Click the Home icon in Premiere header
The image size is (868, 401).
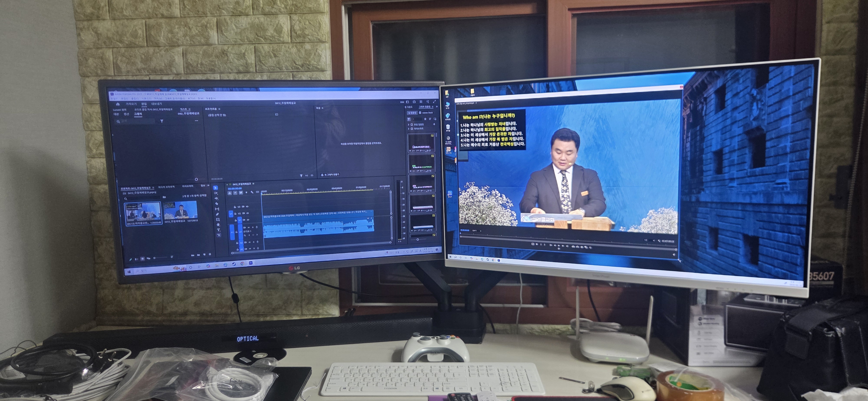[118, 104]
